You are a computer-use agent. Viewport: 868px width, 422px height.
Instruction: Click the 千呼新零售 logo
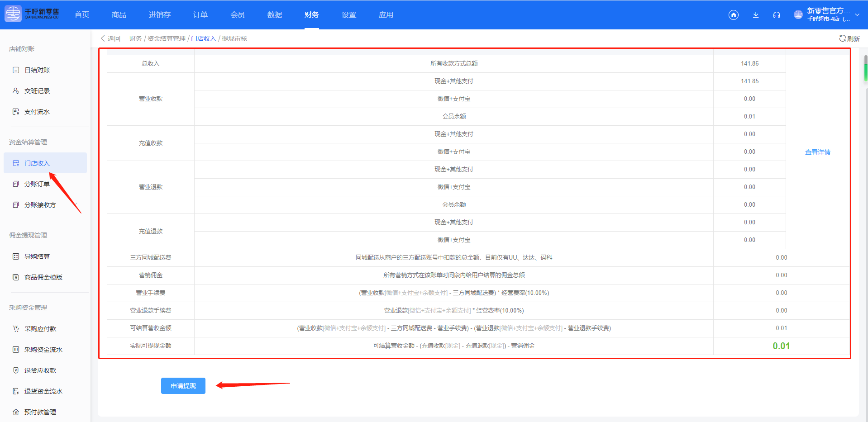pos(32,14)
